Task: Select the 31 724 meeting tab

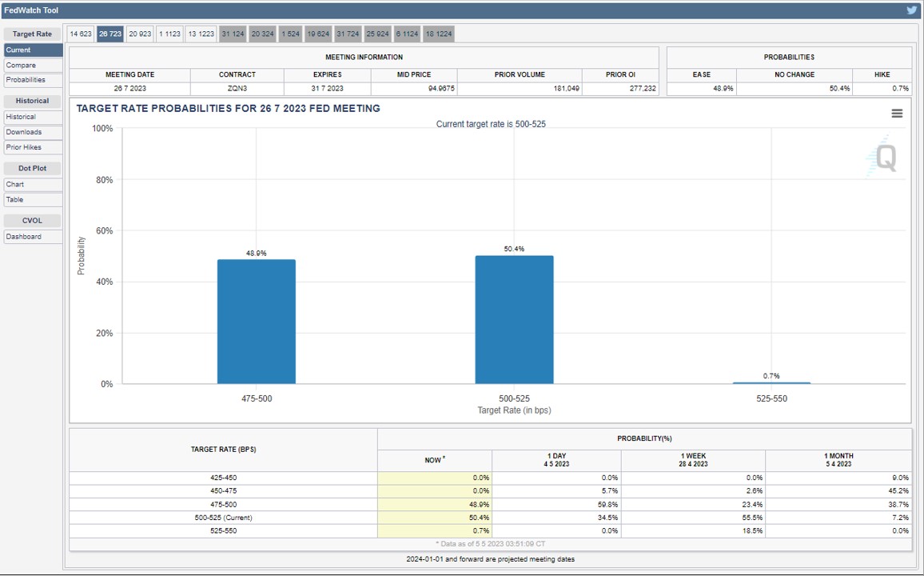Action: pyautogui.click(x=348, y=34)
